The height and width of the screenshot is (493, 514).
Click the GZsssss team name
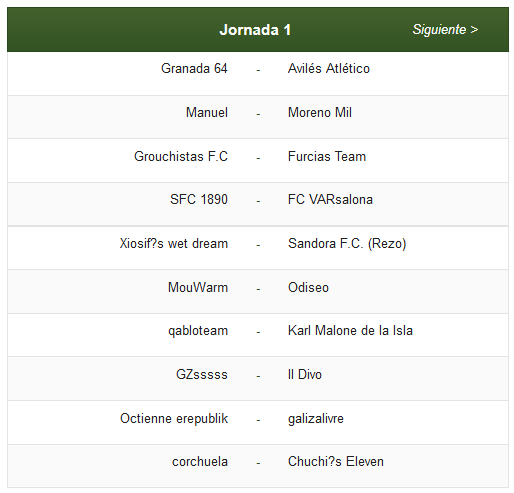tap(202, 374)
